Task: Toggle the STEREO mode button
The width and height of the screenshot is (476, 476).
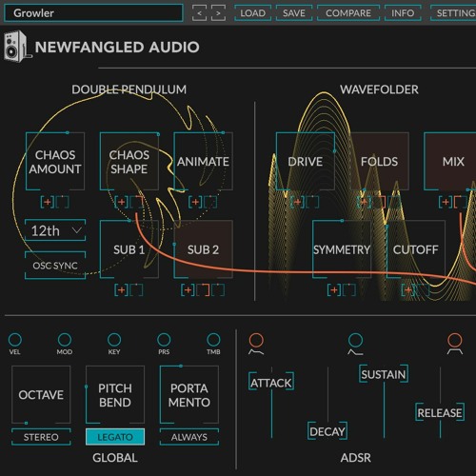Action: coord(41,437)
